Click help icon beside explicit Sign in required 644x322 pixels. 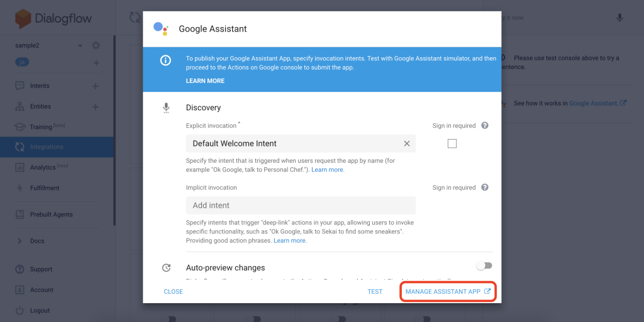(485, 126)
